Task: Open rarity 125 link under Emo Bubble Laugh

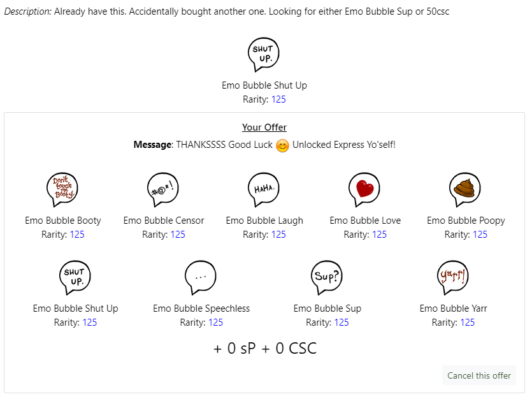Action: (278, 235)
